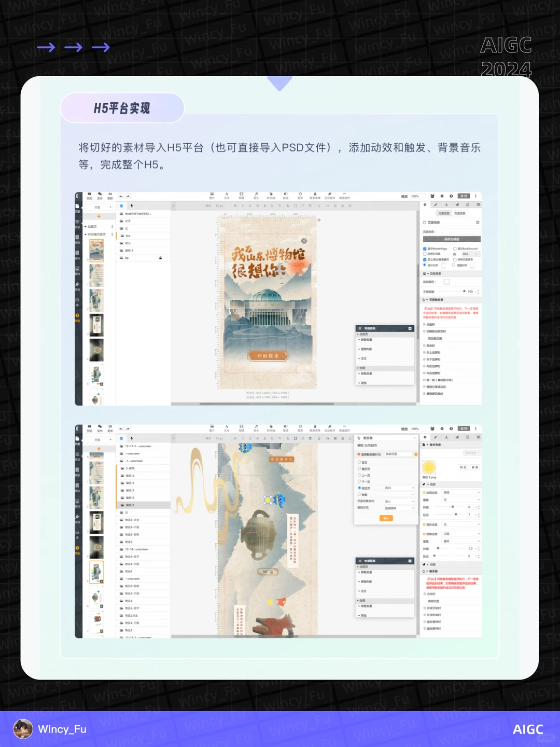Select 指定页 radio in trigger dialog
The image size is (560, 747).
click(x=359, y=488)
